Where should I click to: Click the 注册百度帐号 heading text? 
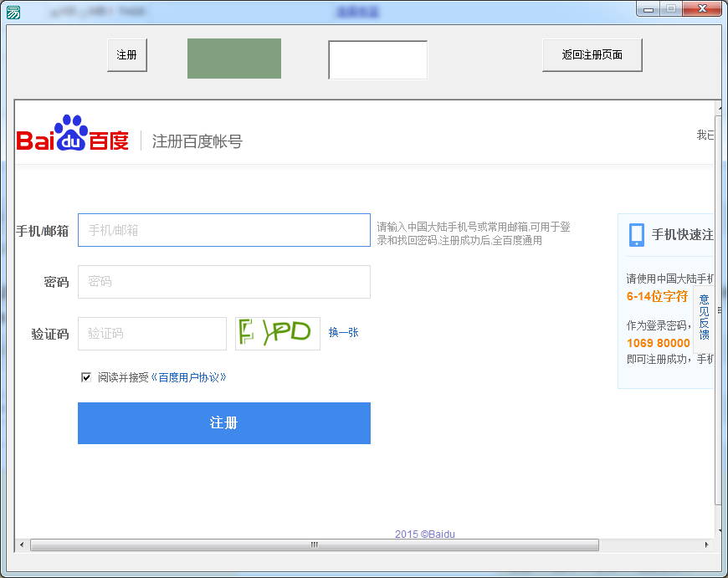point(197,141)
